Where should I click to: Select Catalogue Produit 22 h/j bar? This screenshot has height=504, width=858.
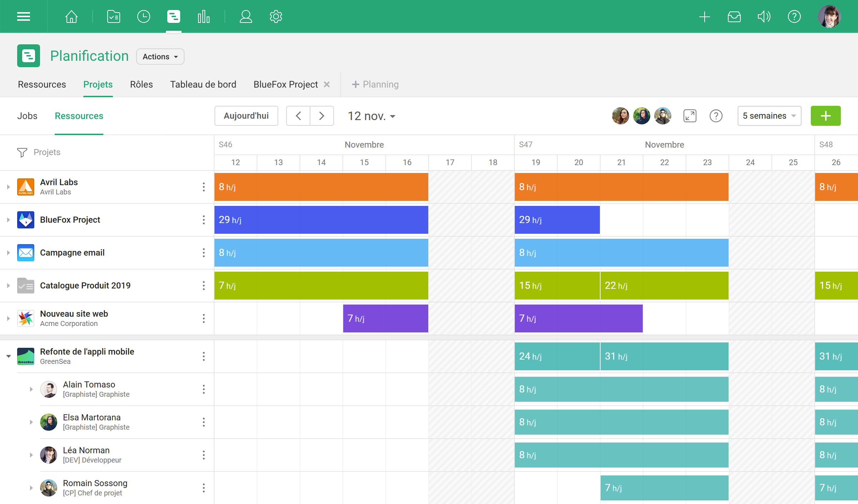coord(665,286)
